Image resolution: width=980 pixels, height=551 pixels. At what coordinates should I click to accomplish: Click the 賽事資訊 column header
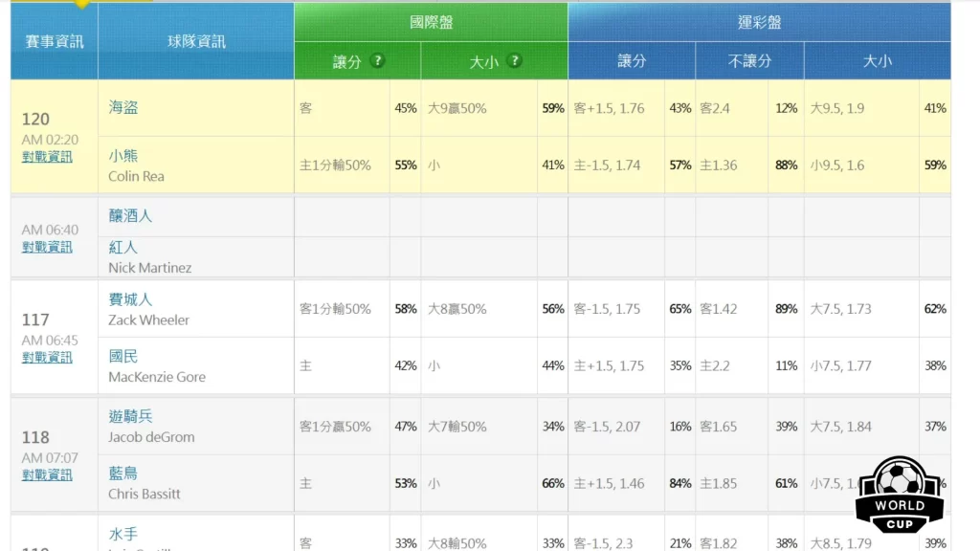point(54,43)
